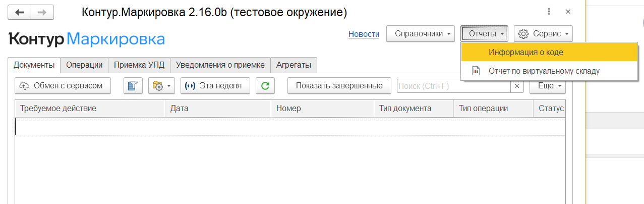Image resolution: width=644 pixels, height=204 pixels.
Task: Open the three-dot window menu
Action: 549,12
